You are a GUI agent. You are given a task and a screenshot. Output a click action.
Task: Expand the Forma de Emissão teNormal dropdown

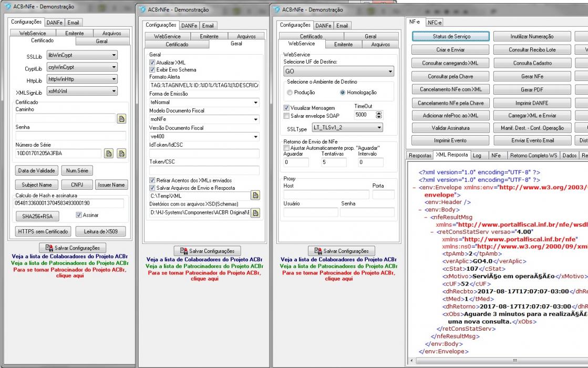tap(204, 102)
